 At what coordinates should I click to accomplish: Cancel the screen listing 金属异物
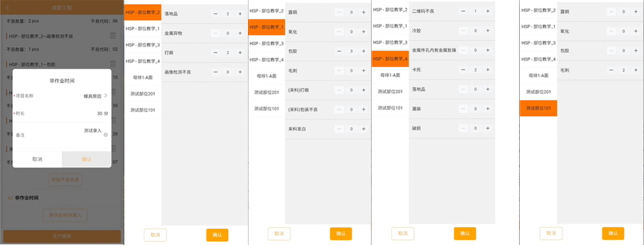[155, 235]
